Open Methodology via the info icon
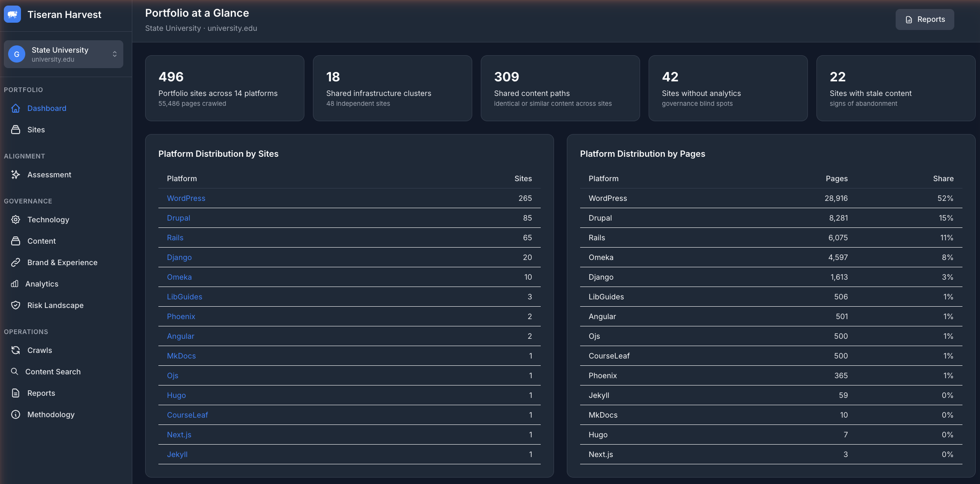The width and height of the screenshot is (980, 484). [15, 414]
